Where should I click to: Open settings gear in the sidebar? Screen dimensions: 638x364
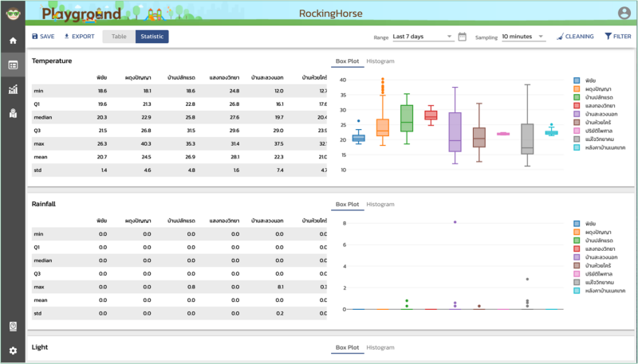(x=13, y=350)
